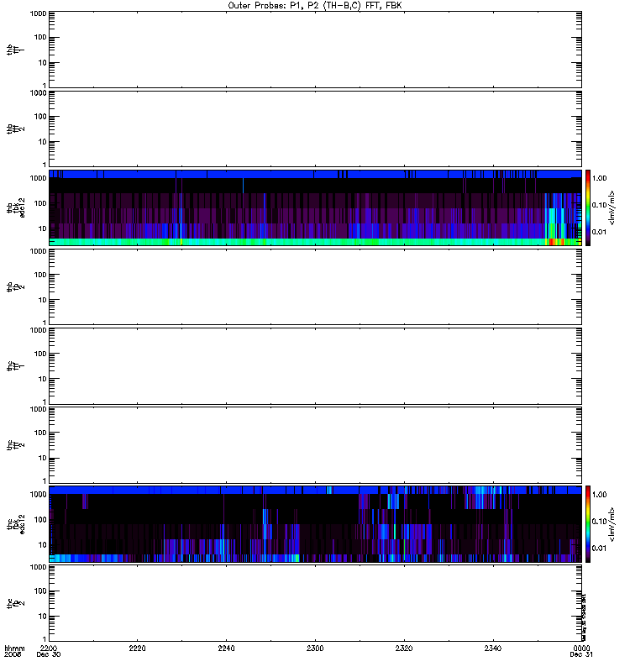Click the "thc fbk edc12" panel axis title

click(15, 524)
